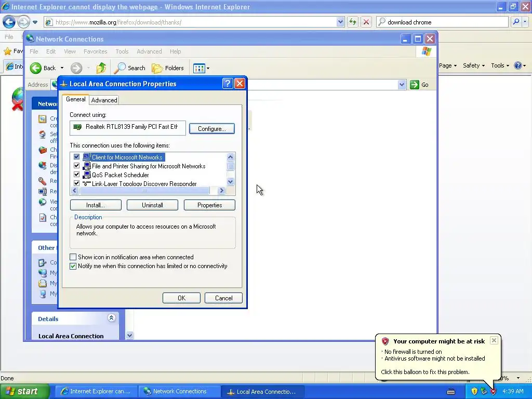Click the Properties button
Viewport: 532px width, 399px height.
(209, 205)
